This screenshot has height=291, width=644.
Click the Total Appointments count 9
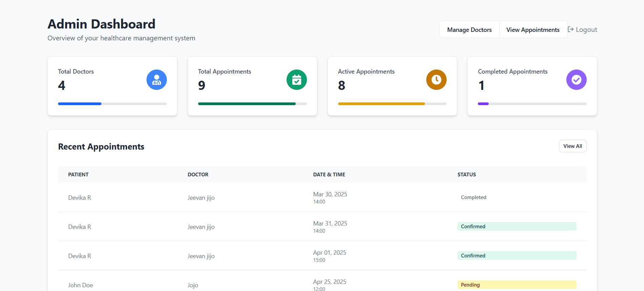click(x=202, y=85)
